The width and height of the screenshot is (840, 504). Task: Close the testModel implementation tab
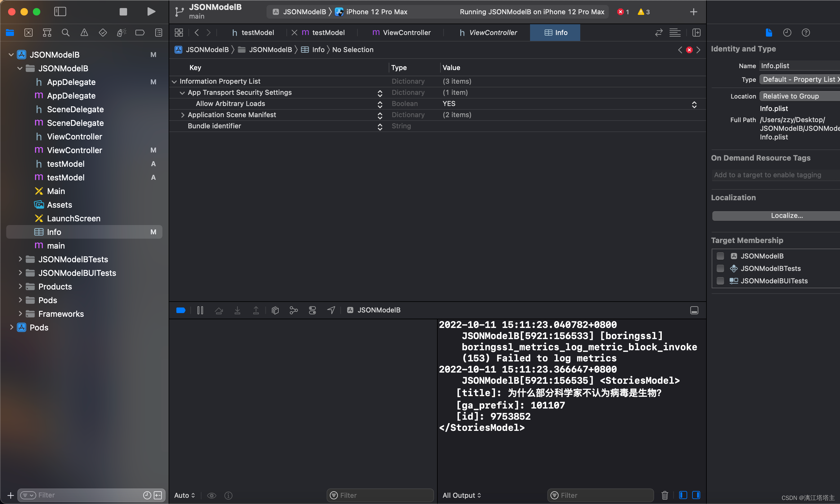294,33
